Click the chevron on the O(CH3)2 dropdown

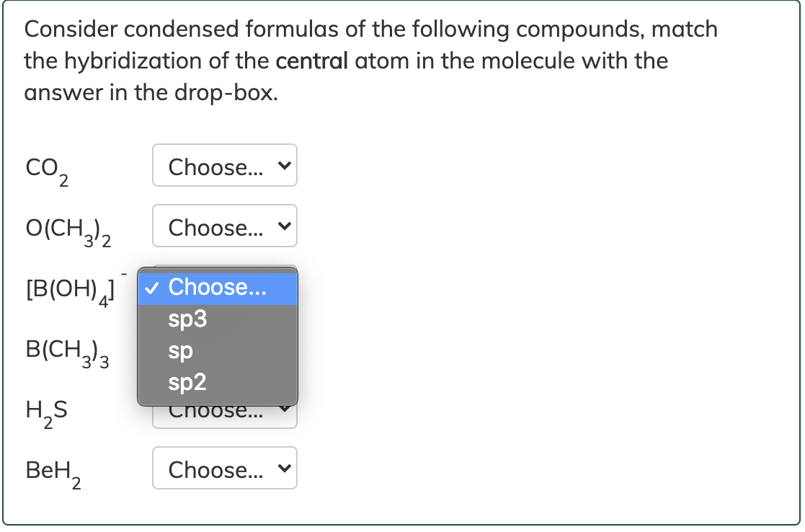[284, 226]
